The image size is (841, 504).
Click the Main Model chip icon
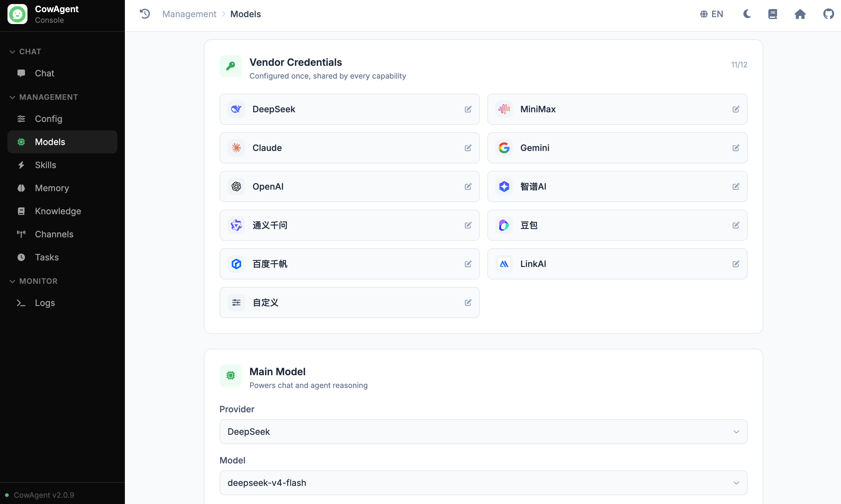230,375
